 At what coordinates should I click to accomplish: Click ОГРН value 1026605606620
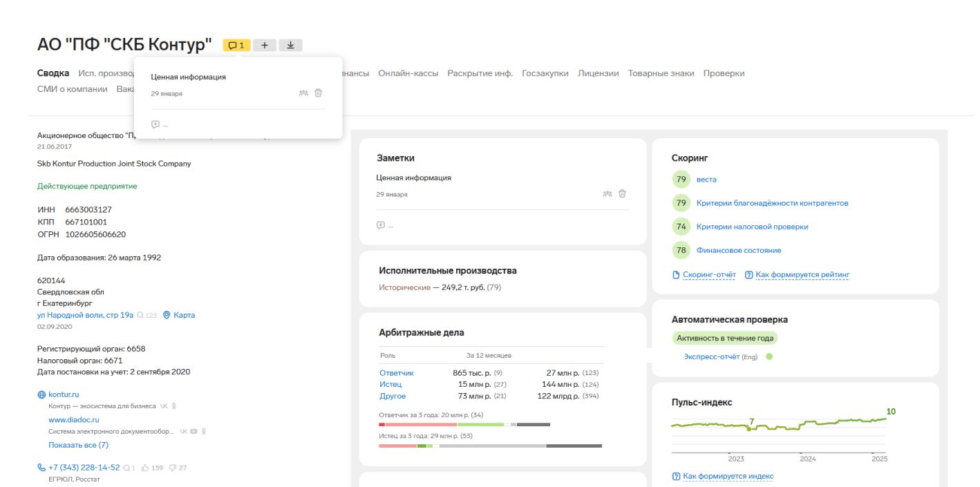pos(95,234)
